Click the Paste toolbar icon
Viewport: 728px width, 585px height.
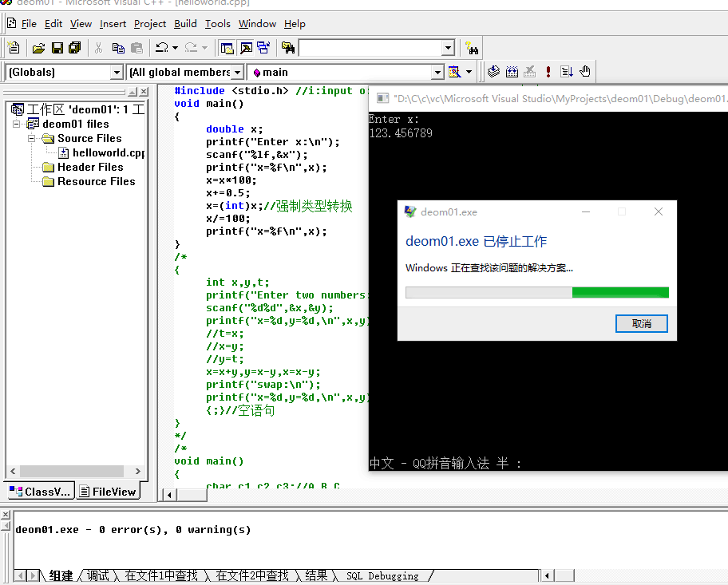coord(136,48)
